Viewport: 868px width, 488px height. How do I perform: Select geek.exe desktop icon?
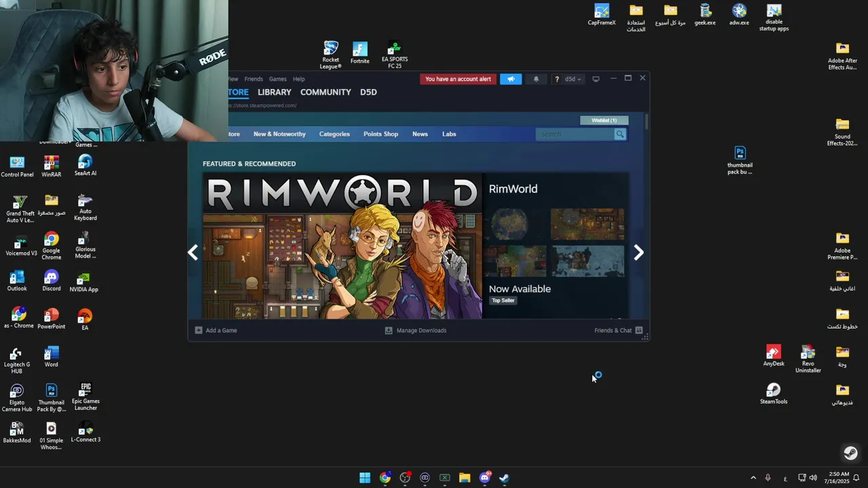705,14
